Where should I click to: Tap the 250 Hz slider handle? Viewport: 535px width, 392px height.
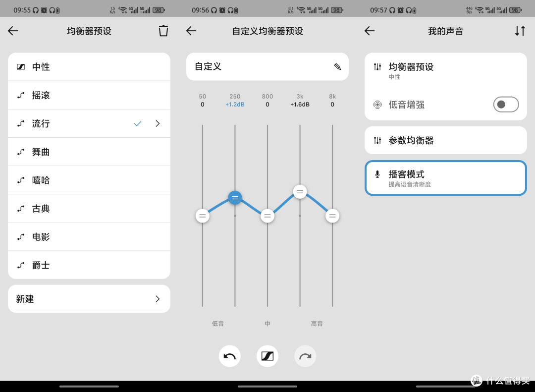[235, 198]
